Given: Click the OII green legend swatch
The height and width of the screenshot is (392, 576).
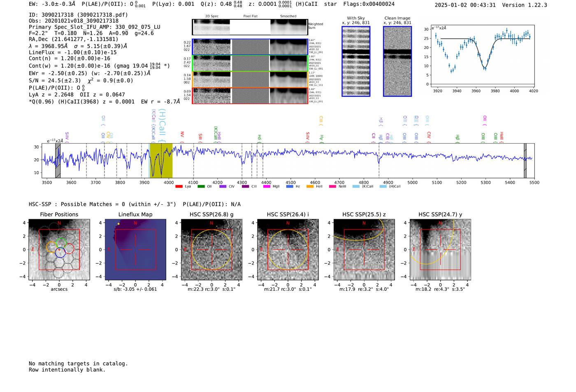Looking at the screenshot, I should tap(201, 187).
